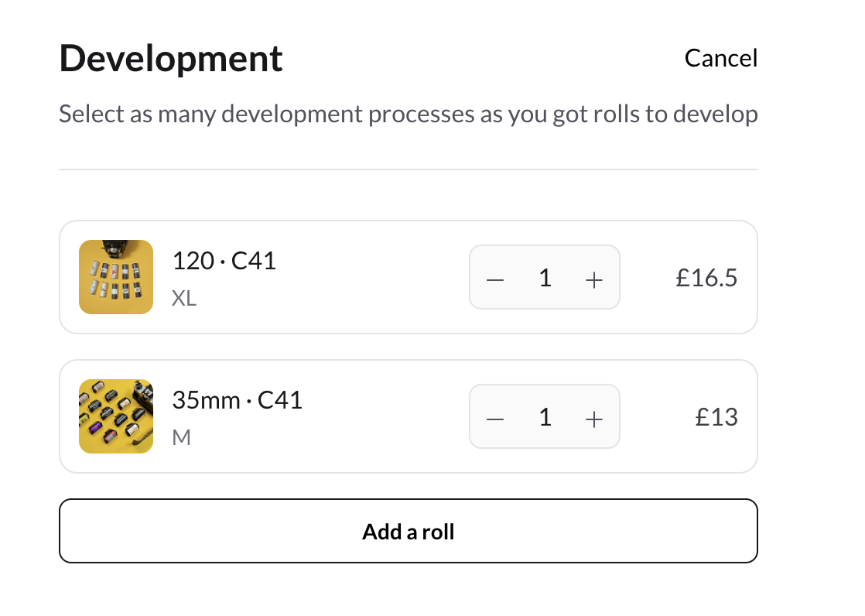Click the 120 C41 quantity value

click(545, 279)
